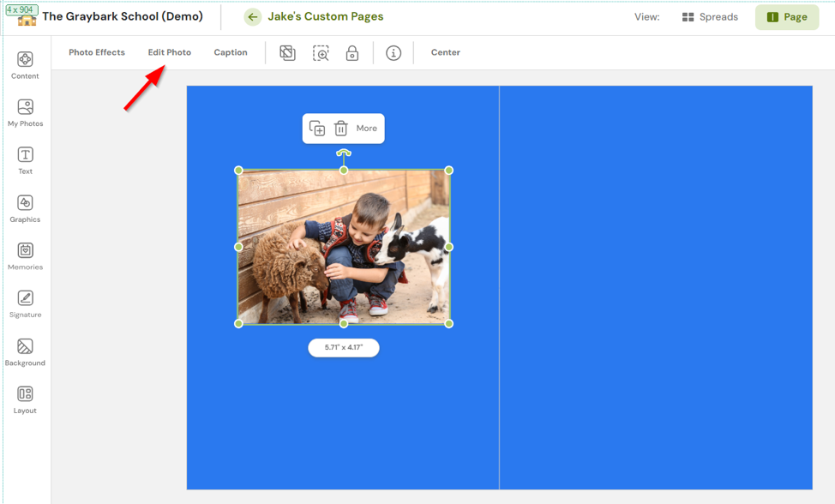Open the Caption tab
The image size is (835, 504).
[230, 52]
